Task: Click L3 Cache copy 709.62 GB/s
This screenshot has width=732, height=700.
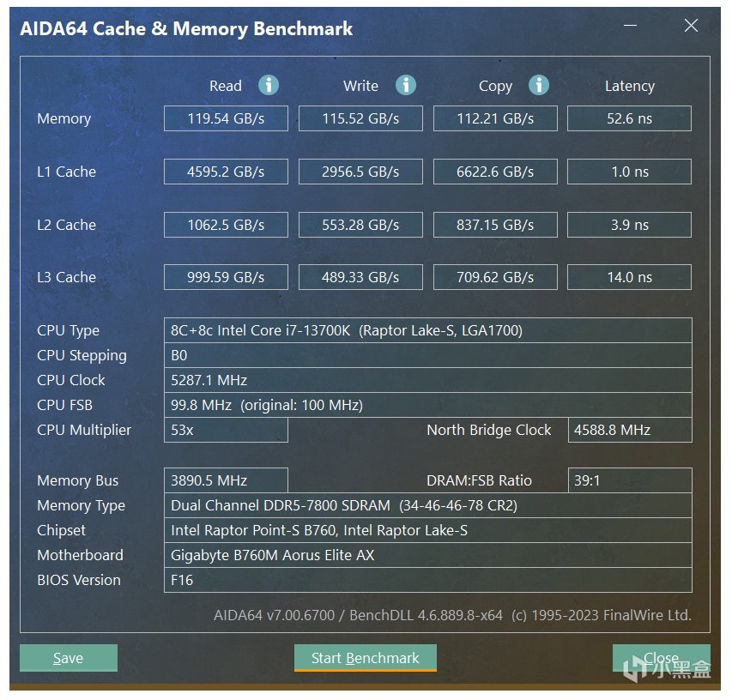Action: [x=495, y=277]
